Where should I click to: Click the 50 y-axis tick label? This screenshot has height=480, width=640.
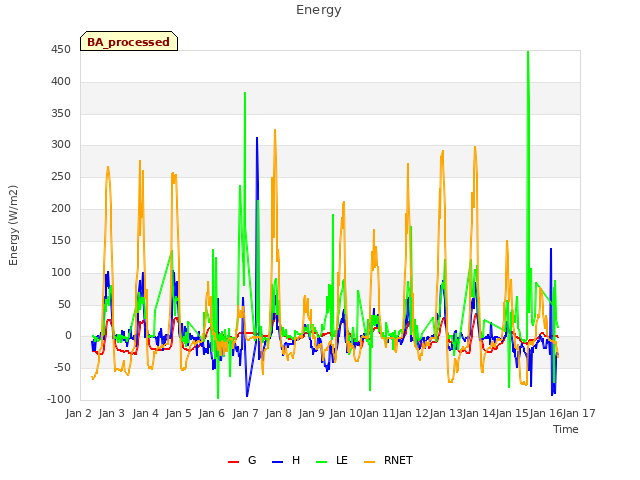tap(64, 304)
